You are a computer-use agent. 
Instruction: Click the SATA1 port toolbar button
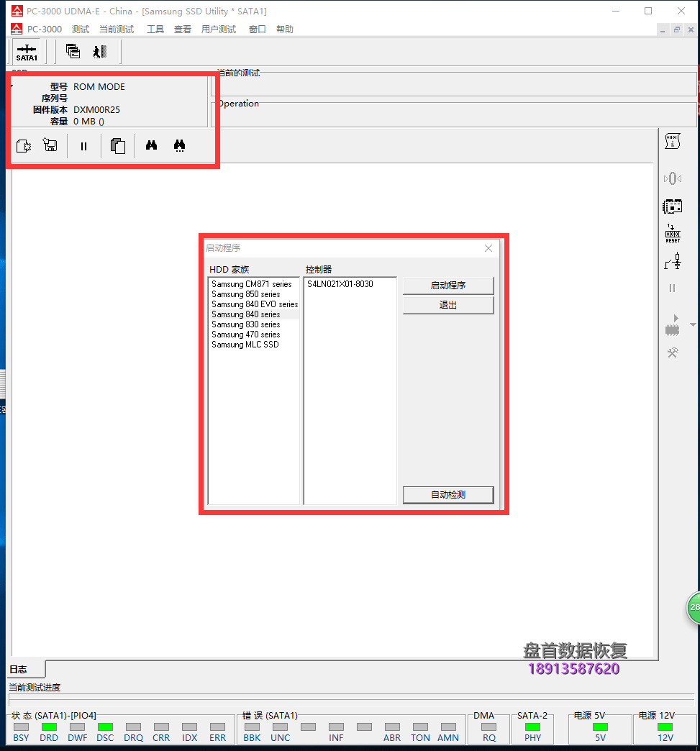coord(27,53)
